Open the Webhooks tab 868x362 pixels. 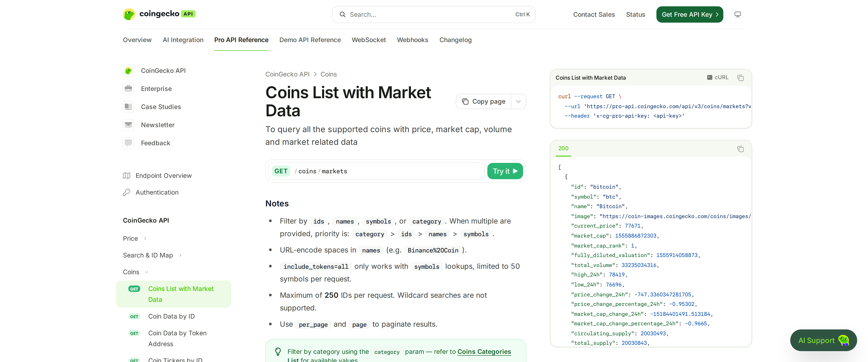pyautogui.click(x=413, y=40)
